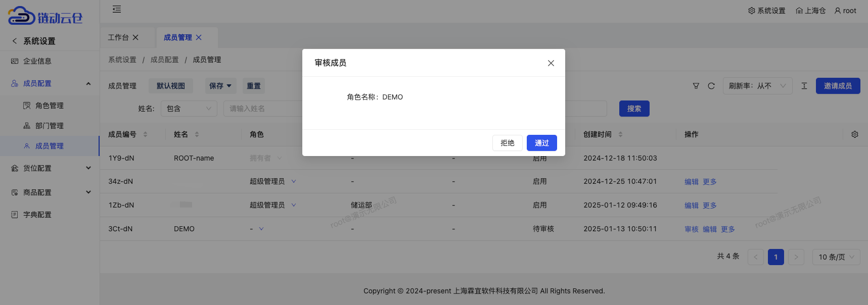Click 更多 for row 34z-dN
This screenshot has height=305, width=868.
pyautogui.click(x=710, y=182)
